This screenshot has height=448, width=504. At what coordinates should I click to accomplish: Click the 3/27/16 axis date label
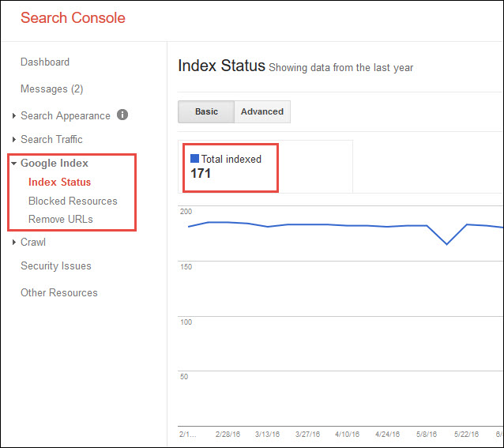(307, 435)
